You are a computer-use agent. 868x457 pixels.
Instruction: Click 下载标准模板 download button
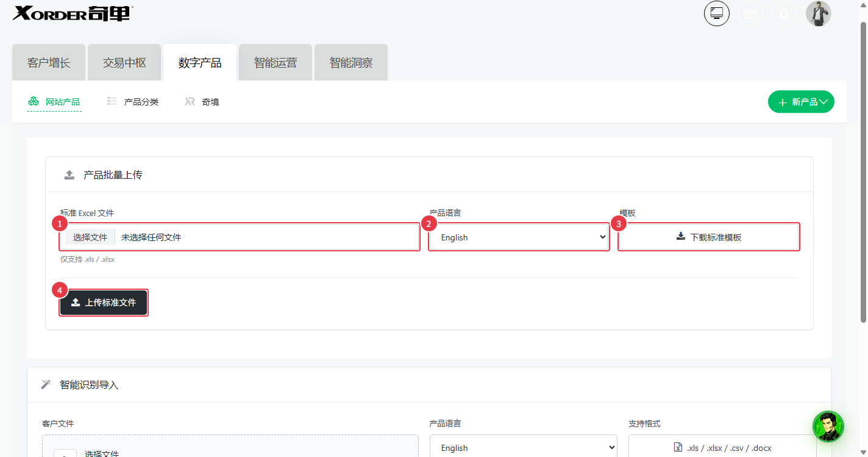pos(709,237)
